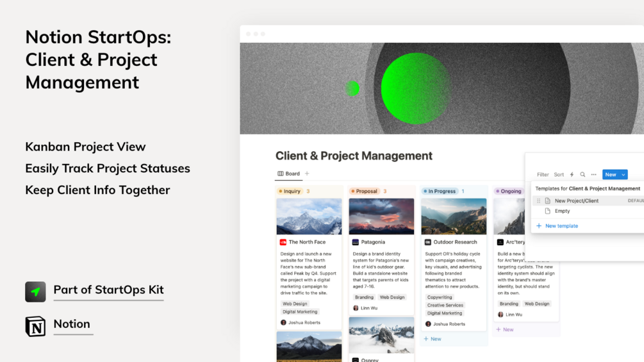The width and height of the screenshot is (644, 362).
Task: Open the Outdoor Research card image
Action: coord(454,217)
